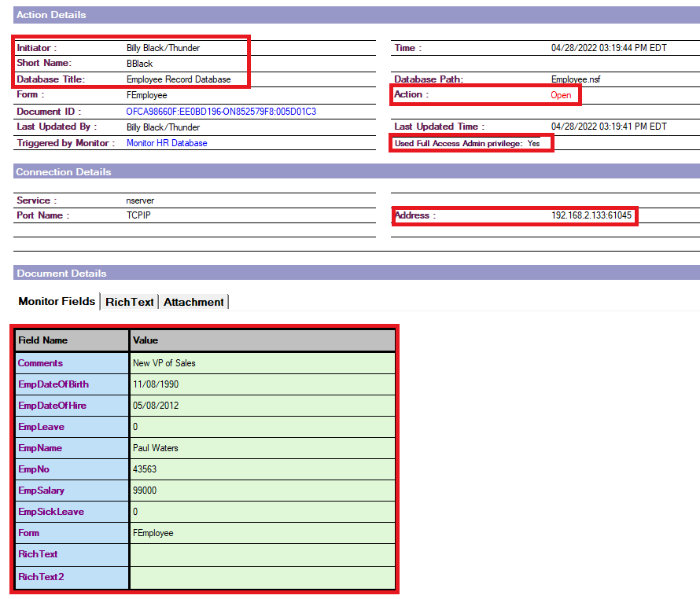Select the EmpNo value 43563
700x599 pixels.
(145, 469)
